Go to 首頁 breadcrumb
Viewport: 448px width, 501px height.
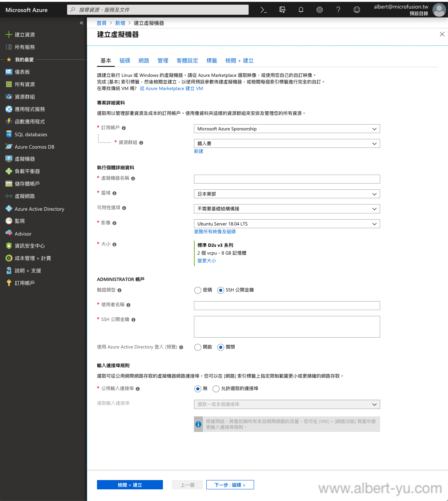(102, 23)
